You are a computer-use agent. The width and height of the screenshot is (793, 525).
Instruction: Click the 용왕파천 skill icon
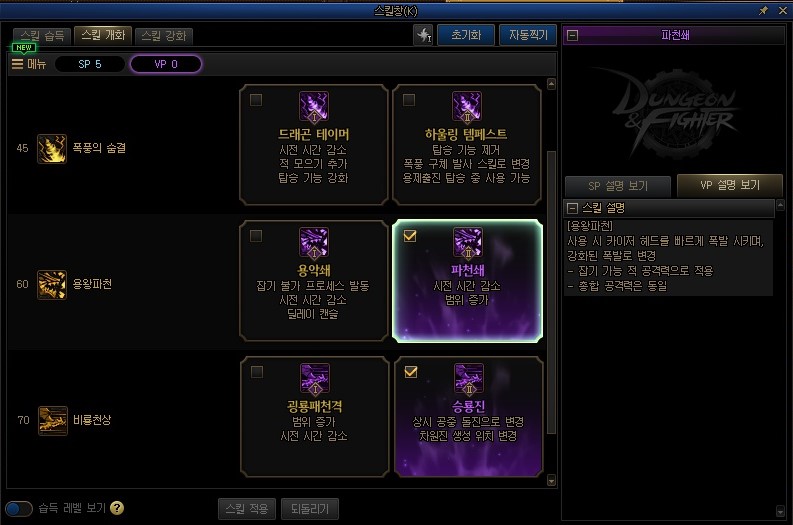(52, 285)
